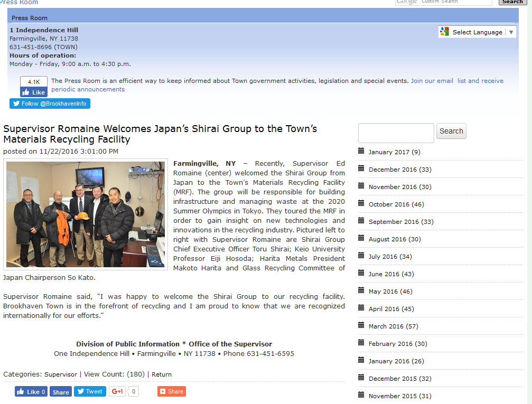Click the calendar icon beside August 2016
The image size is (532, 404).
tap(361, 238)
